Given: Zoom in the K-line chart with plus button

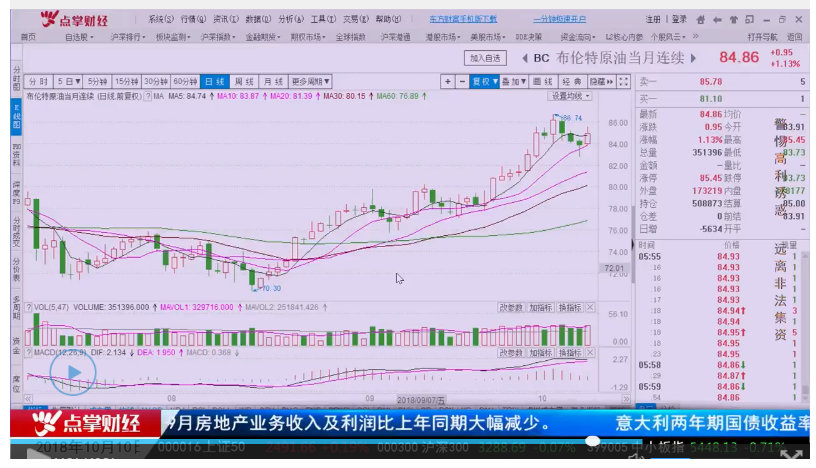Looking at the screenshot, I should (x=447, y=82).
